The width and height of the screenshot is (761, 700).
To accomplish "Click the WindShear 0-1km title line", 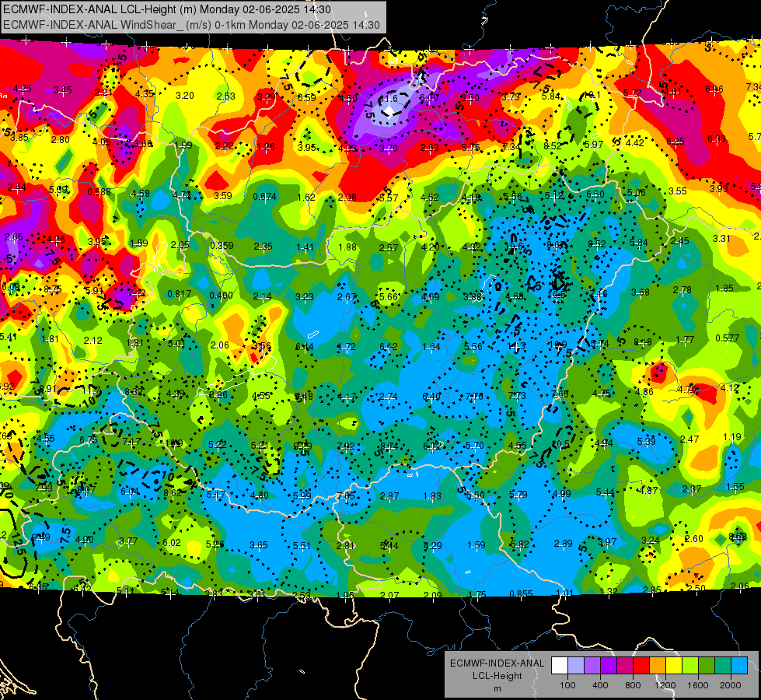I will [191, 25].
